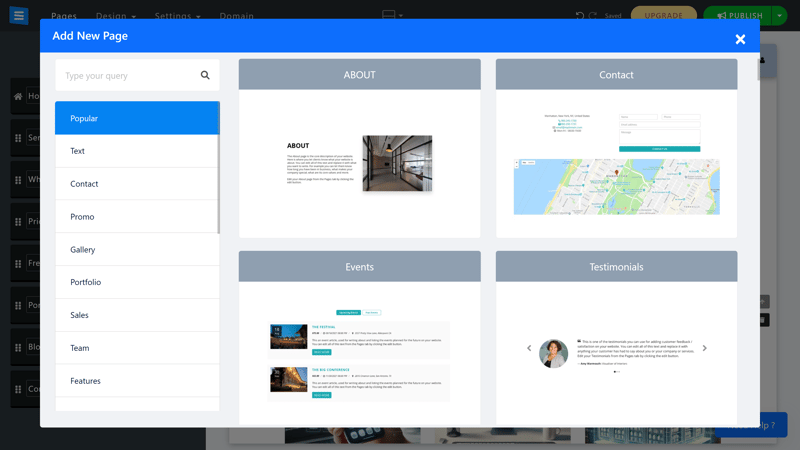Open the Domain menu
This screenshot has height=450, width=800.
237,16
